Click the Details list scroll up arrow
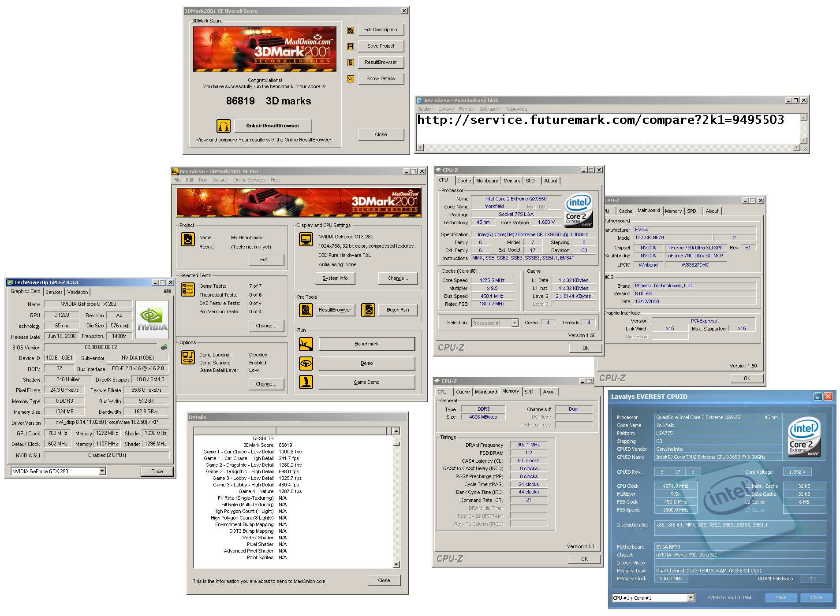 click(396, 431)
